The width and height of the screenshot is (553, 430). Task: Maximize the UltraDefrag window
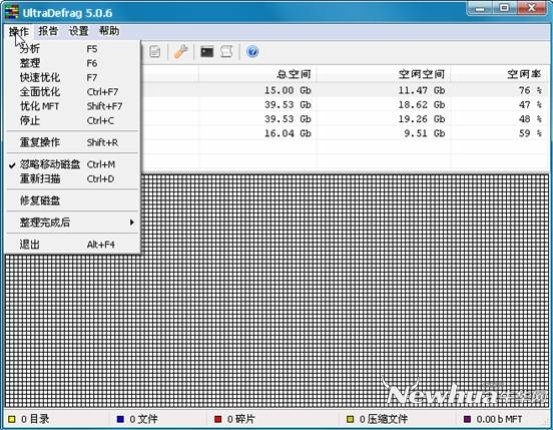(504, 8)
